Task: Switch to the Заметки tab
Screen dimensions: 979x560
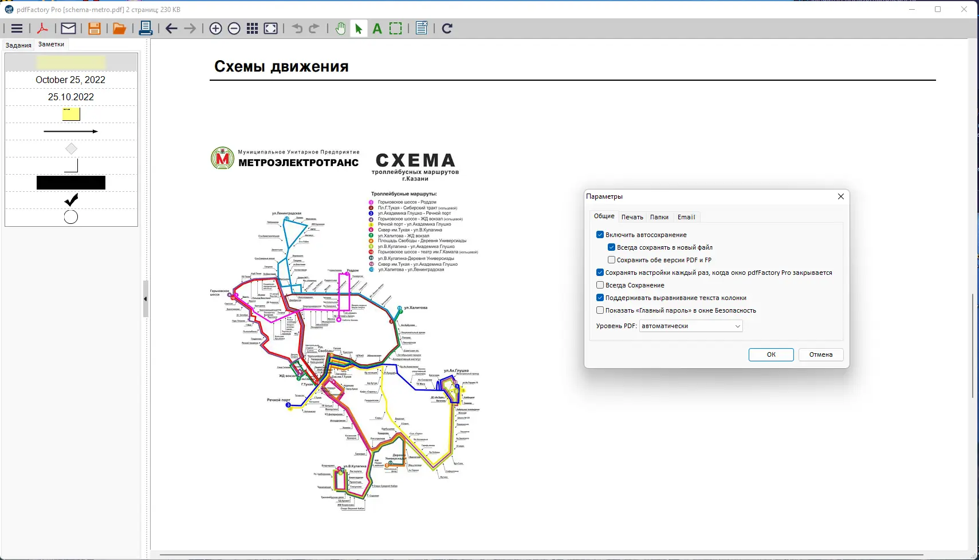Action: pyautogui.click(x=52, y=44)
